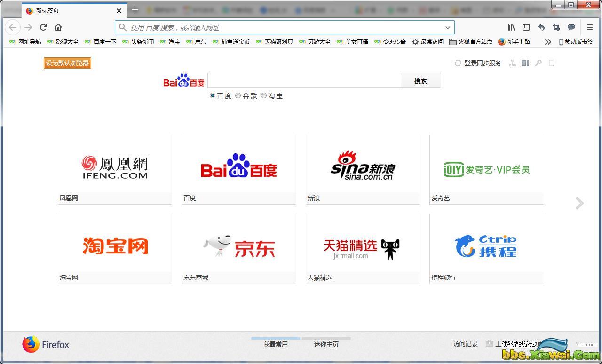Switch to 迷你主页 tab
Screen dimensions: 602x364
pyautogui.click(x=326, y=344)
